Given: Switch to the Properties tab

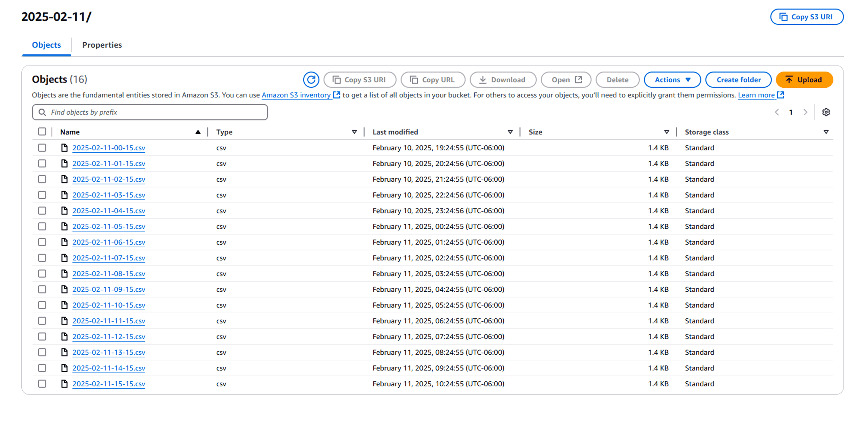Looking at the screenshot, I should [102, 45].
